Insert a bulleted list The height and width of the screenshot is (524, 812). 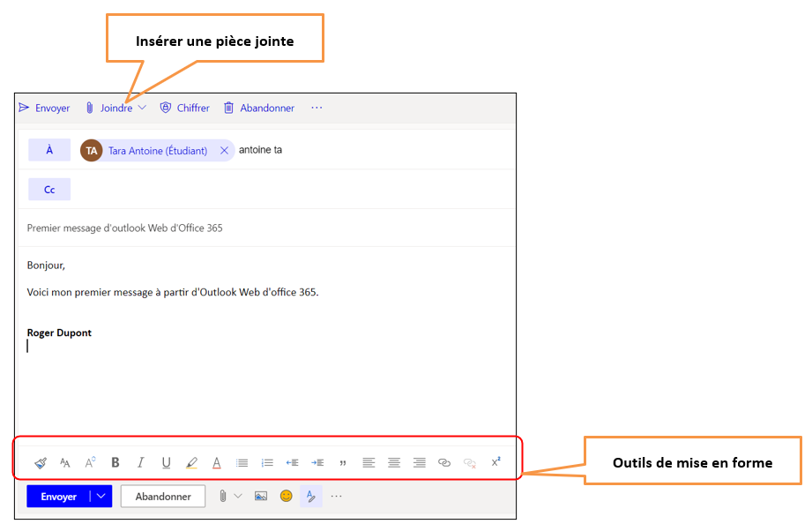click(x=242, y=462)
